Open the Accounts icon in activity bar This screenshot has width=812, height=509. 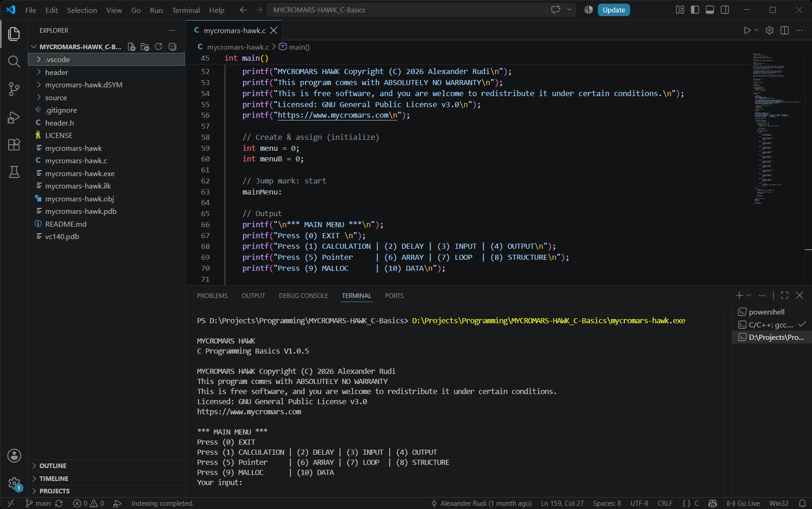(x=14, y=456)
